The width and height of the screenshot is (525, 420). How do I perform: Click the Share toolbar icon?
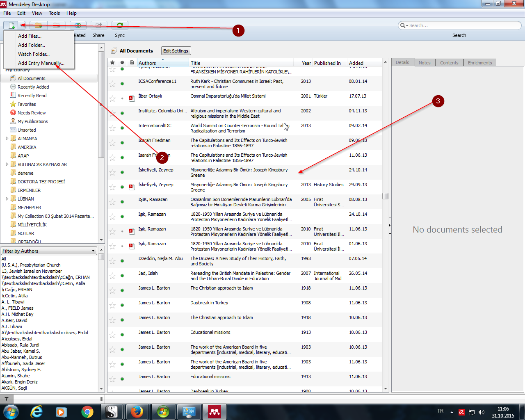[x=99, y=25]
